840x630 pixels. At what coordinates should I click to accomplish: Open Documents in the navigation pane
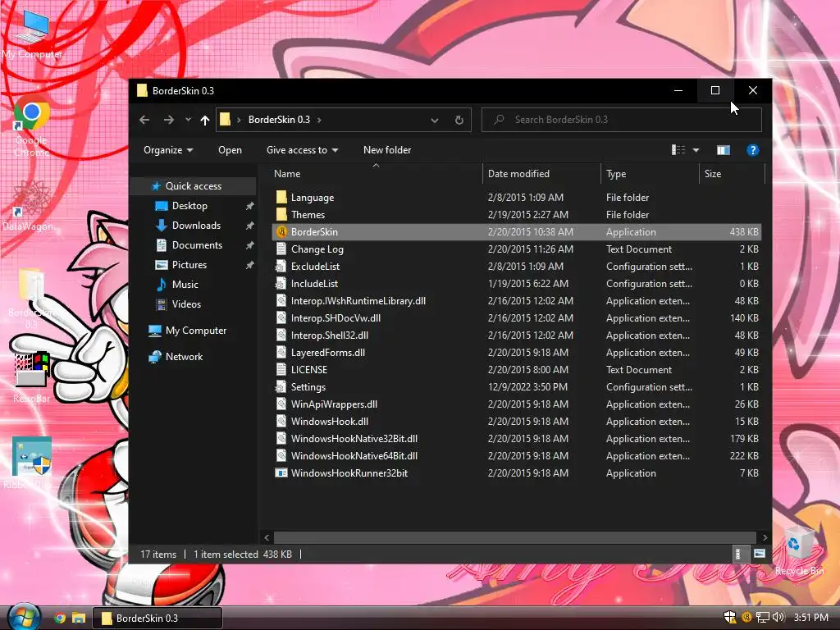point(197,245)
